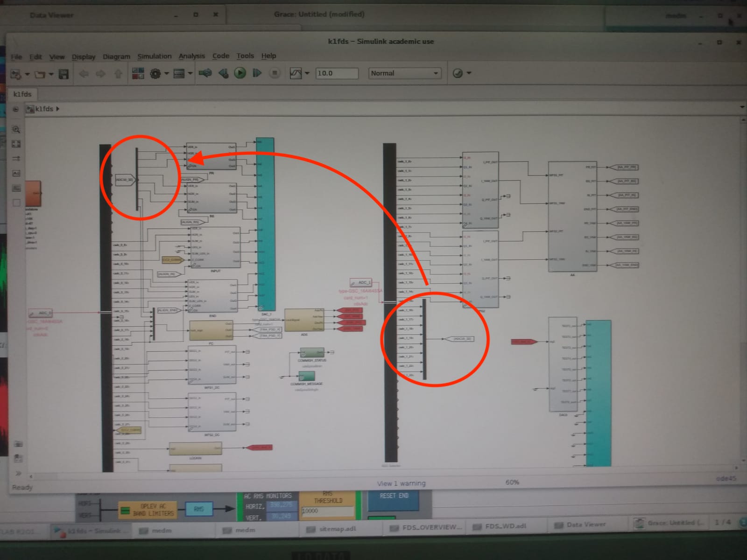Switch to Grace: Untitled taskbar item
Screen dimensions: 747x560
(670, 523)
